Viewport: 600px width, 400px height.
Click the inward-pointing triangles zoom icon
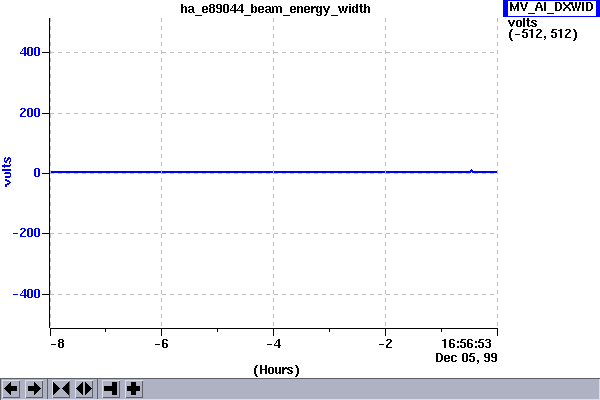[61, 389]
